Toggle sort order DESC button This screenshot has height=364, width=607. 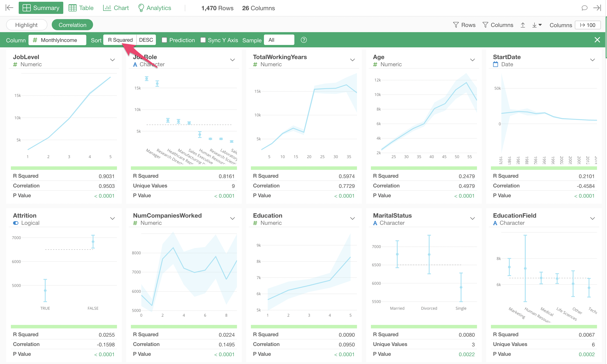[146, 40]
